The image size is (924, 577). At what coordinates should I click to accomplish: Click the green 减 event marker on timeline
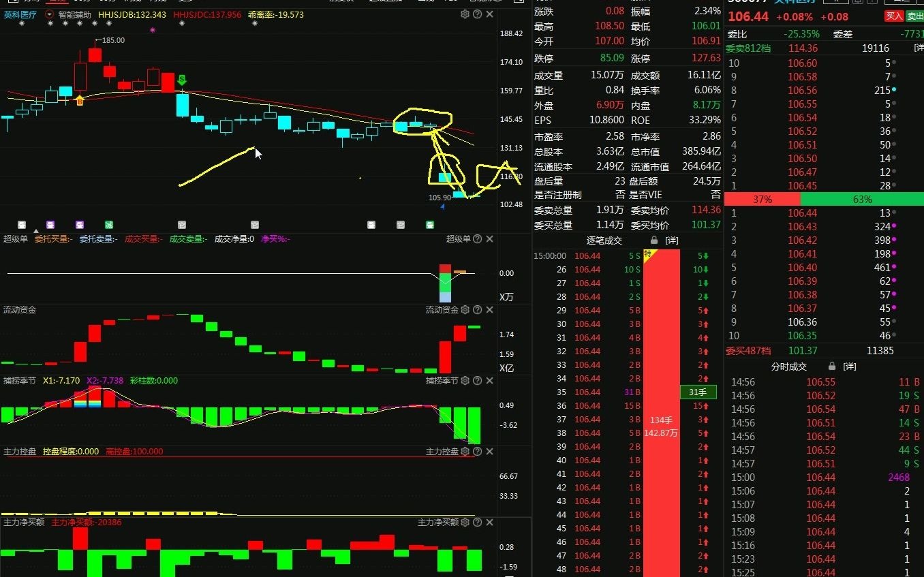pos(109,224)
